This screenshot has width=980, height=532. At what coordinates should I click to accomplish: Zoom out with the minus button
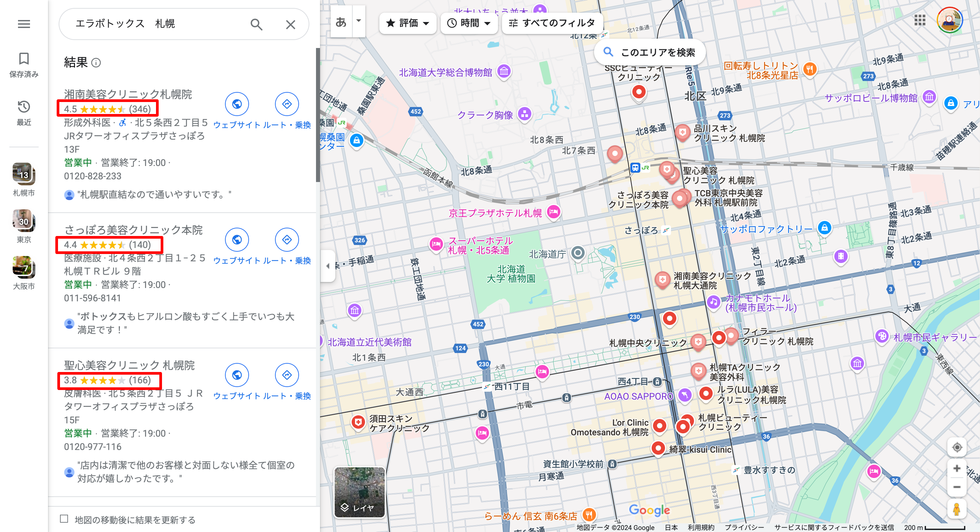click(957, 487)
